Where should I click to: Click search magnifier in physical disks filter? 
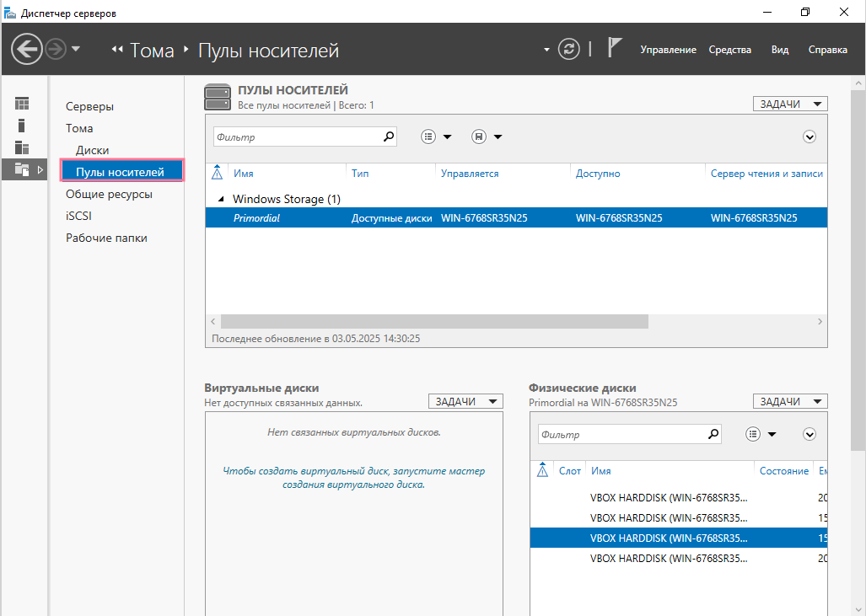click(713, 434)
